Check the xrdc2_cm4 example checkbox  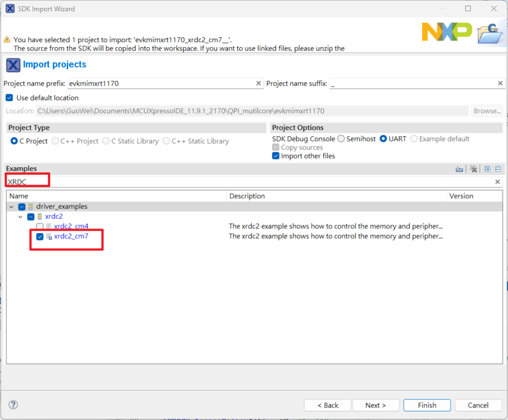coord(40,226)
